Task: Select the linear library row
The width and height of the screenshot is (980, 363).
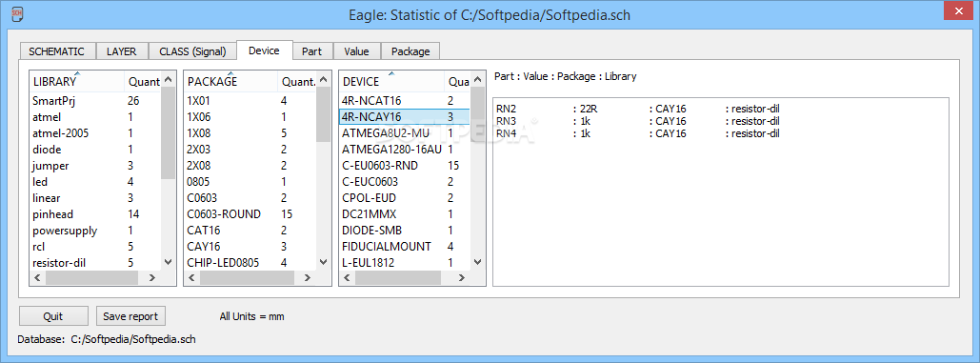Action: tap(95, 198)
